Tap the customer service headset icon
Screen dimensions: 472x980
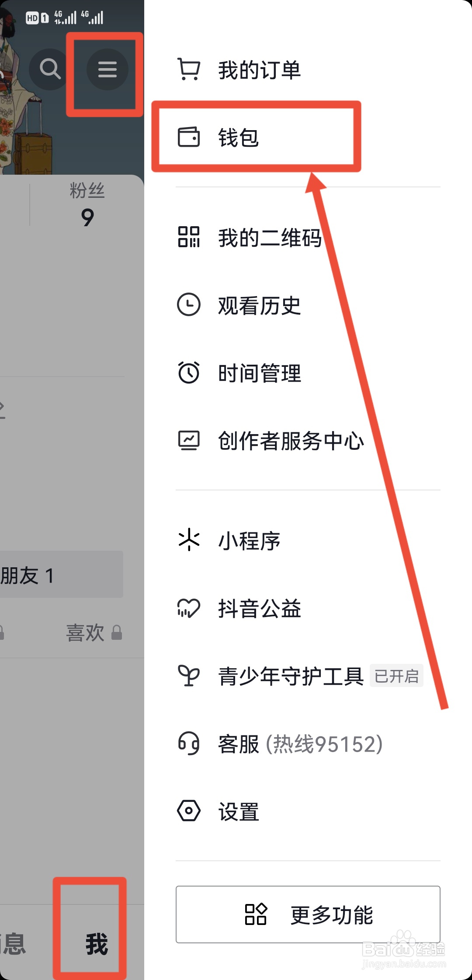[189, 743]
